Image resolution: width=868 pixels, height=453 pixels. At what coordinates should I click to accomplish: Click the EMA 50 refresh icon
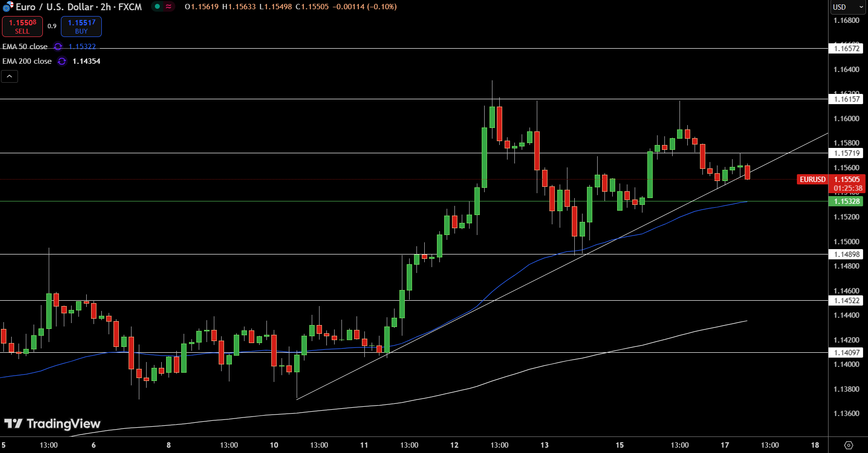click(58, 47)
